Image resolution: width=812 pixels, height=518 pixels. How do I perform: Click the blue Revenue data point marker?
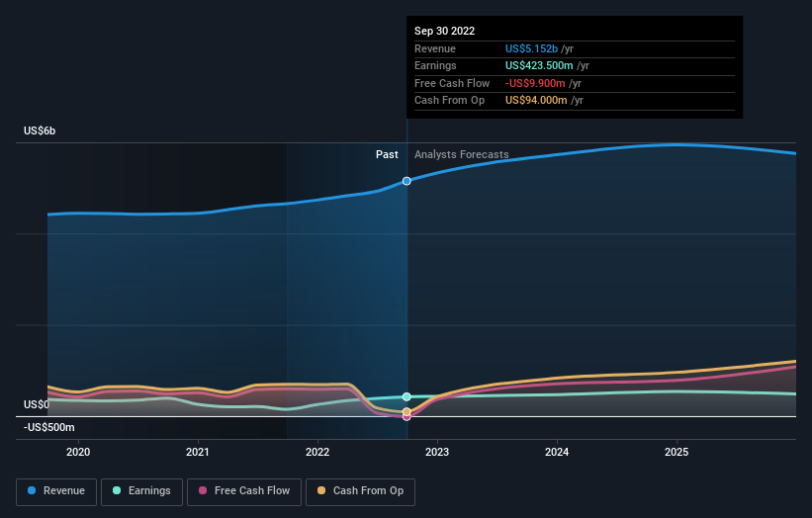coord(406,181)
